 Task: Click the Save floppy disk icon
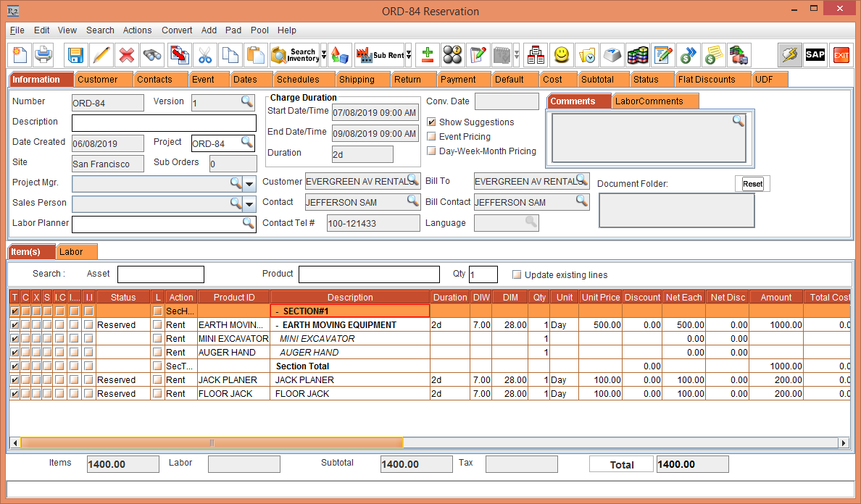click(x=75, y=55)
